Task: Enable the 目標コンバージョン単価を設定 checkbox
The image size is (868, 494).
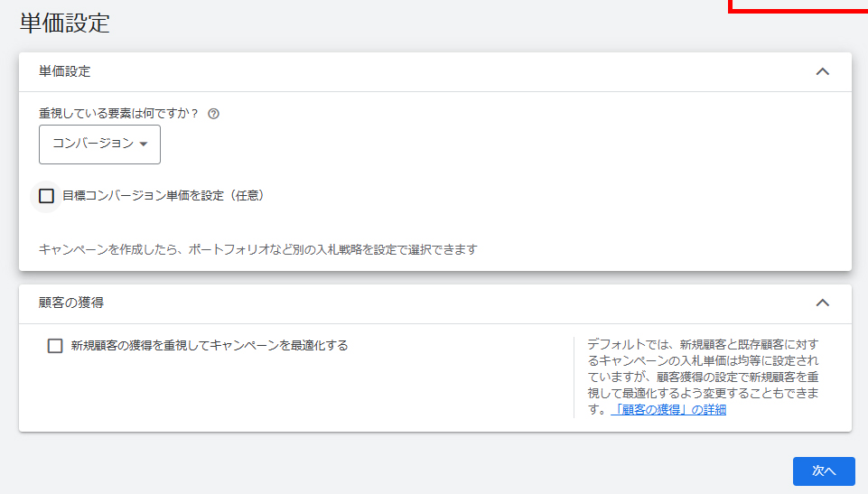Action: point(47,196)
